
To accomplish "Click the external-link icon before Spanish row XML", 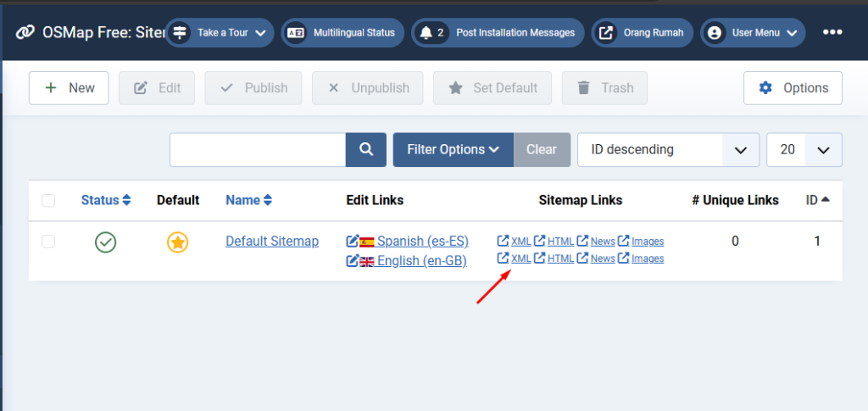I will coord(504,241).
